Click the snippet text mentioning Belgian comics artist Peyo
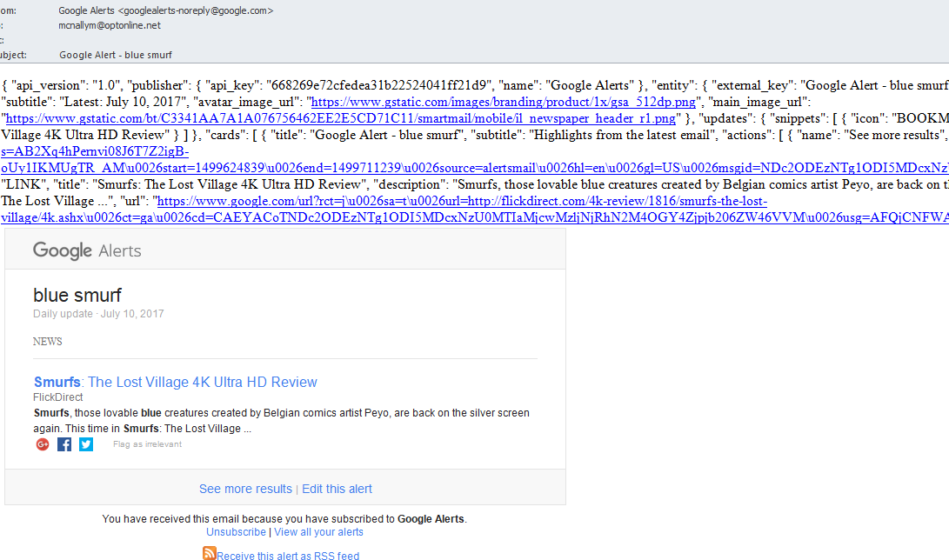This screenshot has height=560, width=949. click(x=282, y=421)
